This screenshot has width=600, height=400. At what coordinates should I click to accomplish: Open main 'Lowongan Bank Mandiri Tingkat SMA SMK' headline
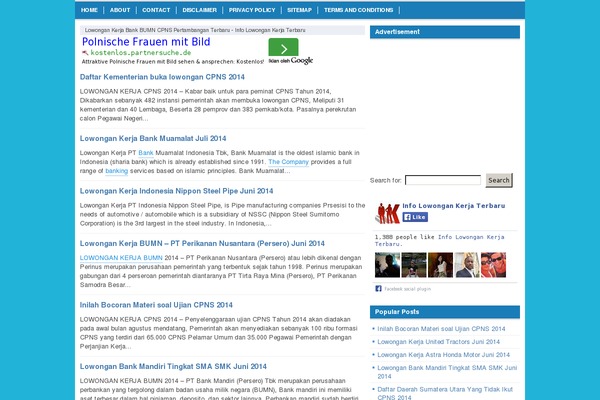[x=173, y=367]
